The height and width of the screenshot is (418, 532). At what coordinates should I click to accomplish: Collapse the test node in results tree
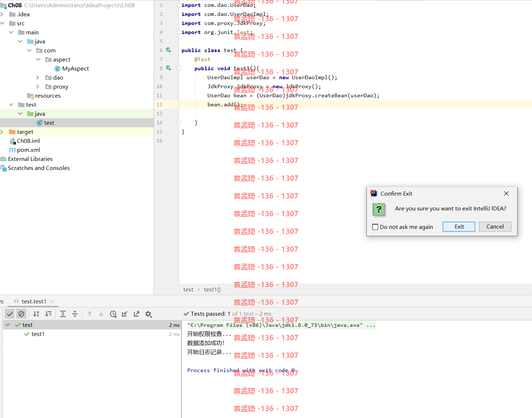[x=8, y=325]
